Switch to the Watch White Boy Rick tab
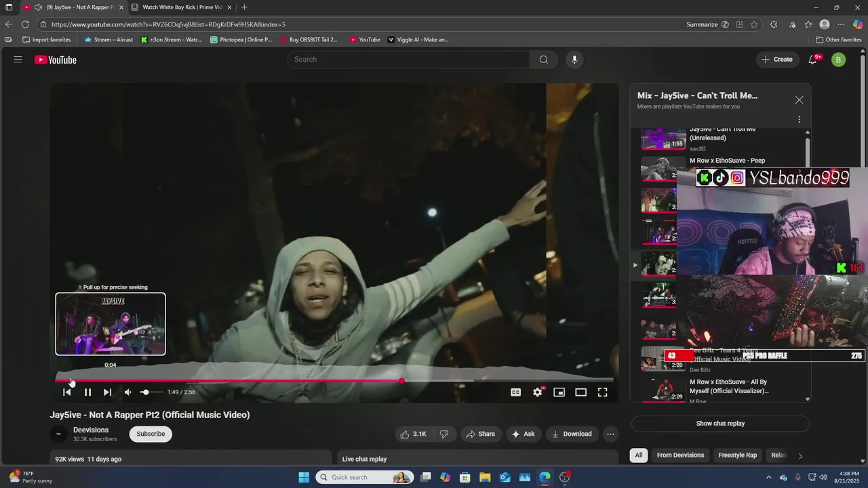 [x=182, y=7]
